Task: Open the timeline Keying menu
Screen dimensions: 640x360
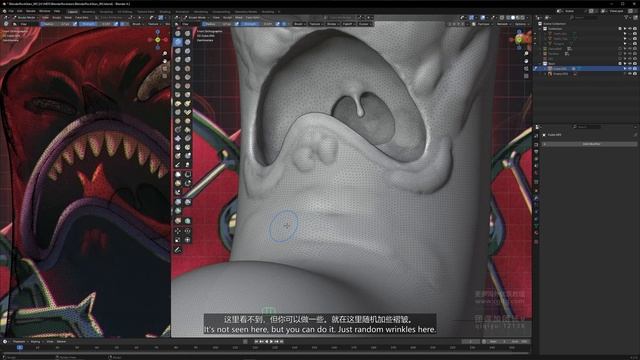Action: [36, 342]
